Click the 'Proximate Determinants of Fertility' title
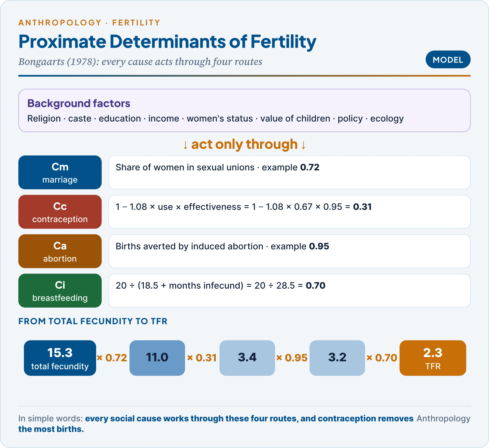The height and width of the screenshot is (448, 489). [x=167, y=42]
